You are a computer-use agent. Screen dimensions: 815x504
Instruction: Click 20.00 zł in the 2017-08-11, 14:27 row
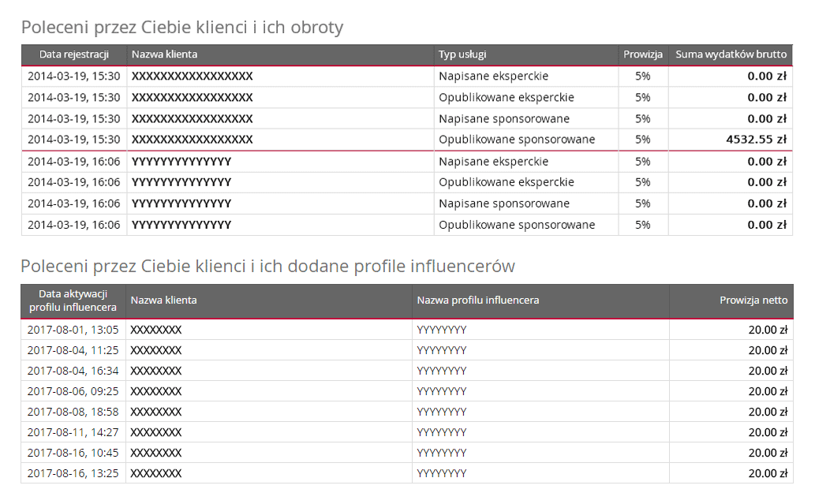(768, 432)
